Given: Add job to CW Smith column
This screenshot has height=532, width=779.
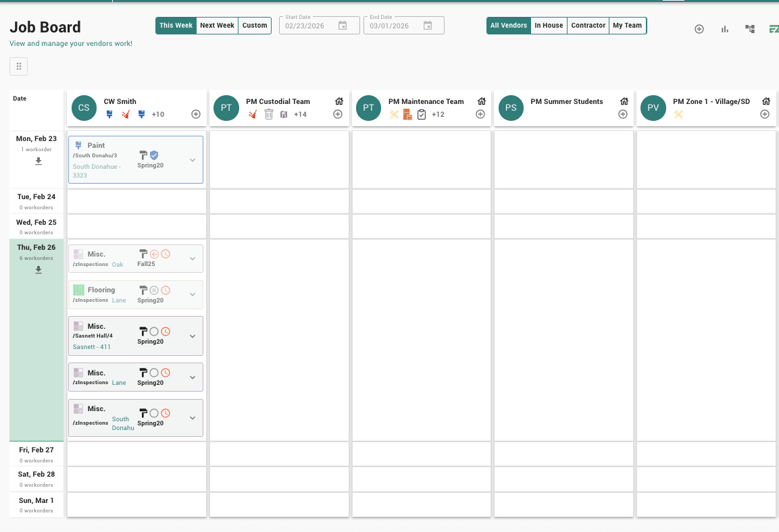Looking at the screenshot, I should tap(196, 114).
